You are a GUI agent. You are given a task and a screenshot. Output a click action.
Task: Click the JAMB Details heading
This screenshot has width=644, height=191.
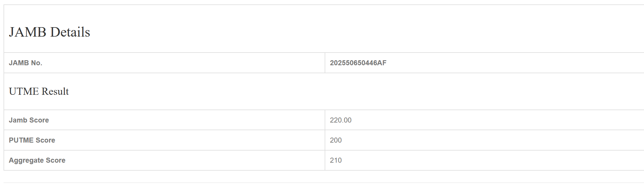(x=49, y=32)
